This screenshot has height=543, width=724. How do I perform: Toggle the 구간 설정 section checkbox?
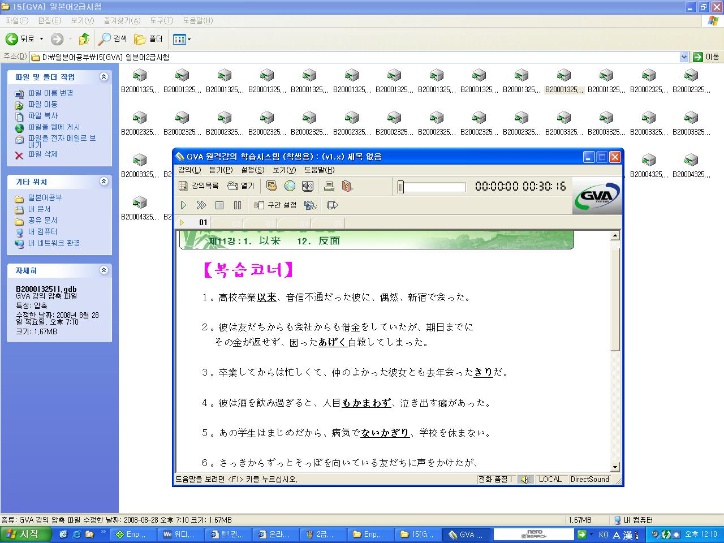point(260,205)
